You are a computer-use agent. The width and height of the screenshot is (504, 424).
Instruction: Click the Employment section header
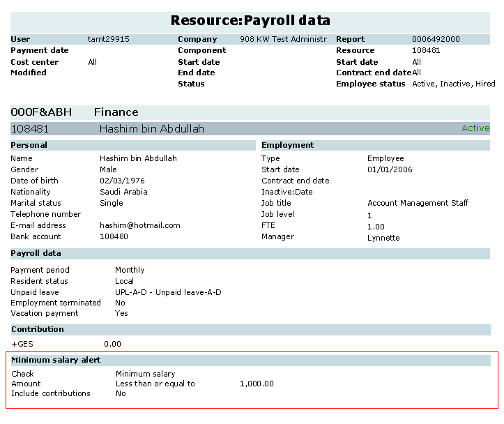point(287,146)
